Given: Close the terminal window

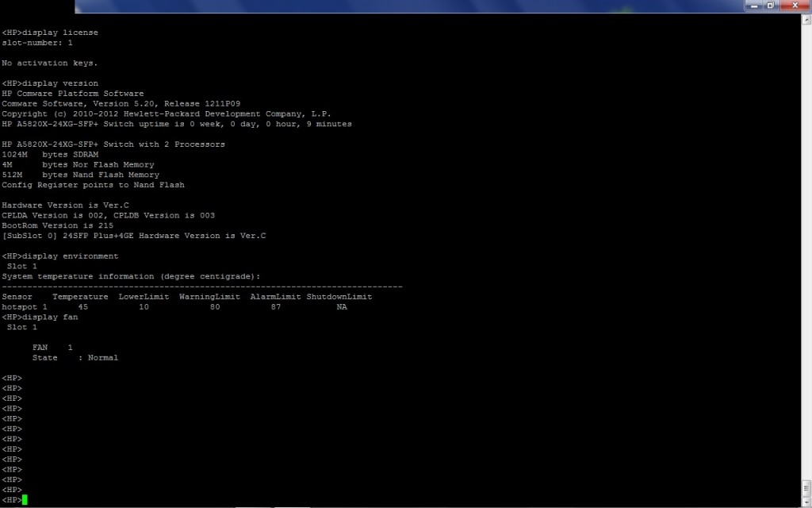Looking at the screenshot, I should point(795,6).
